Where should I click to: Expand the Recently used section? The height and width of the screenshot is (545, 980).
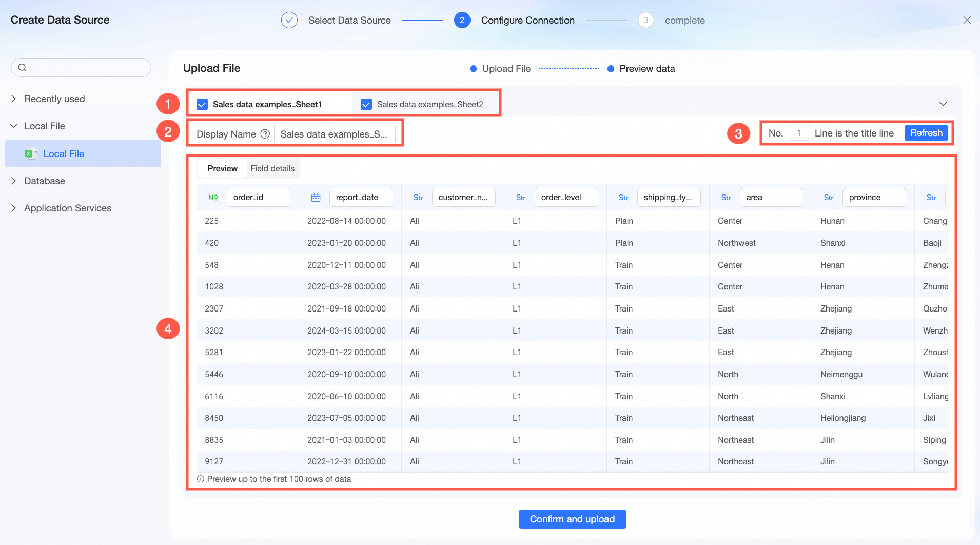(14, 99)
